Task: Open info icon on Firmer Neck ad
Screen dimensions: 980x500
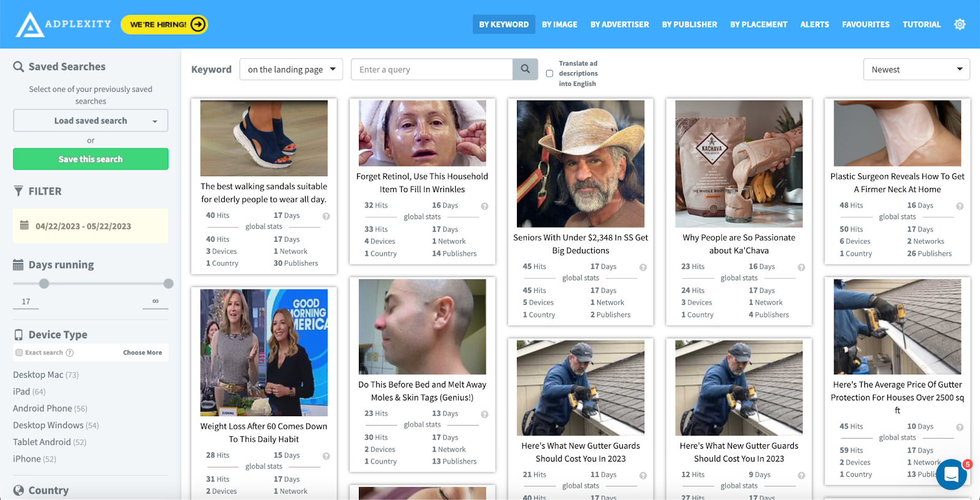Action: pyautogui.click(x=960, y=206)
